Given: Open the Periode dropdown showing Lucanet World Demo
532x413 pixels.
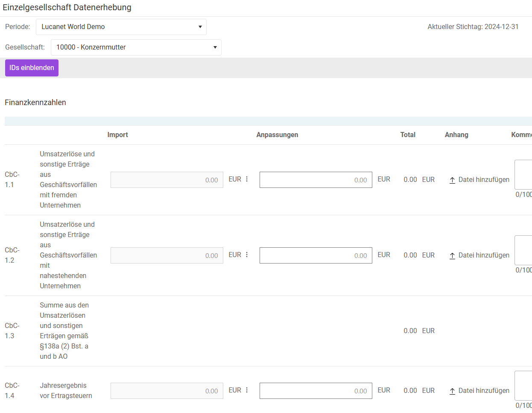Looking at the screenshot, I should pyautogui.click(x=121, y=27).
